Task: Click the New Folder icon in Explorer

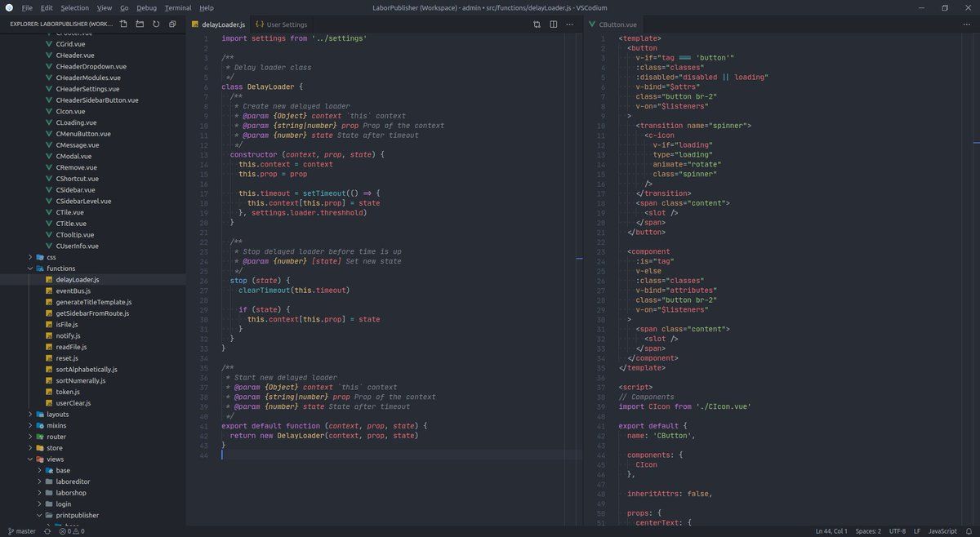Action: tap(140, 24)
